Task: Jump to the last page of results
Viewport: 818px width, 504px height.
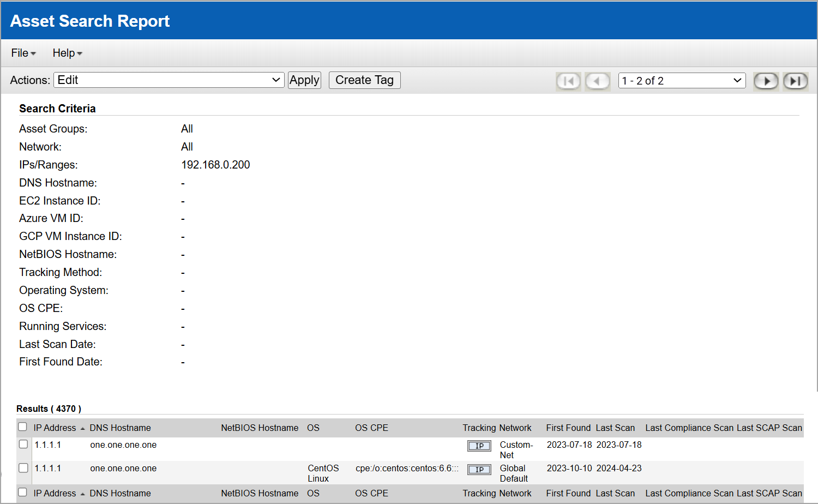Action: [x=795, y=80]
